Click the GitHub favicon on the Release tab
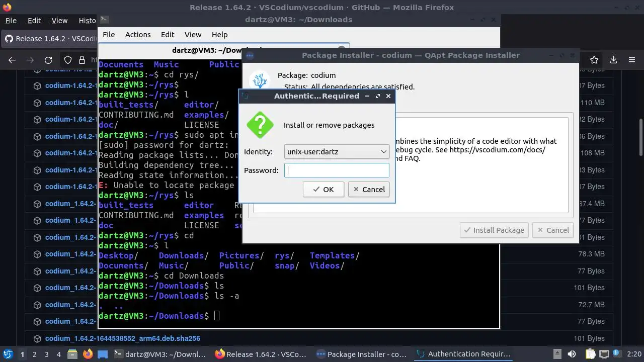The height and width of the screenshot is (362, 644). pyautogui.click(x=9, y=39)
